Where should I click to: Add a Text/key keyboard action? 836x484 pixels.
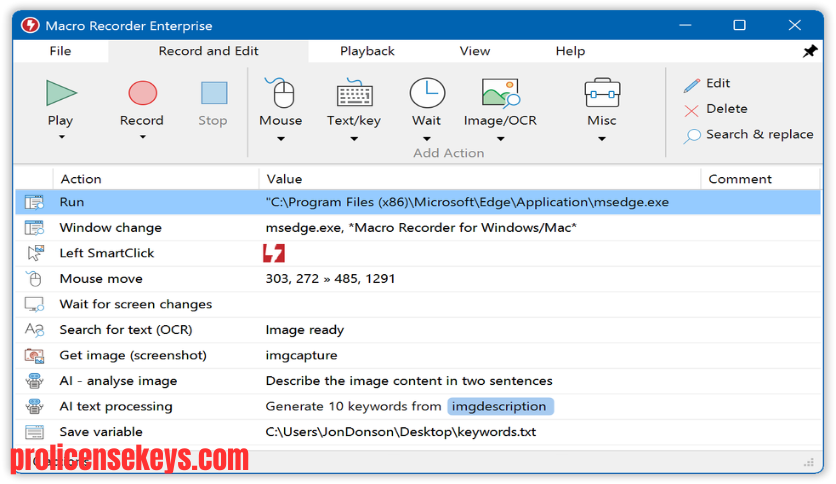pos(355,93)
